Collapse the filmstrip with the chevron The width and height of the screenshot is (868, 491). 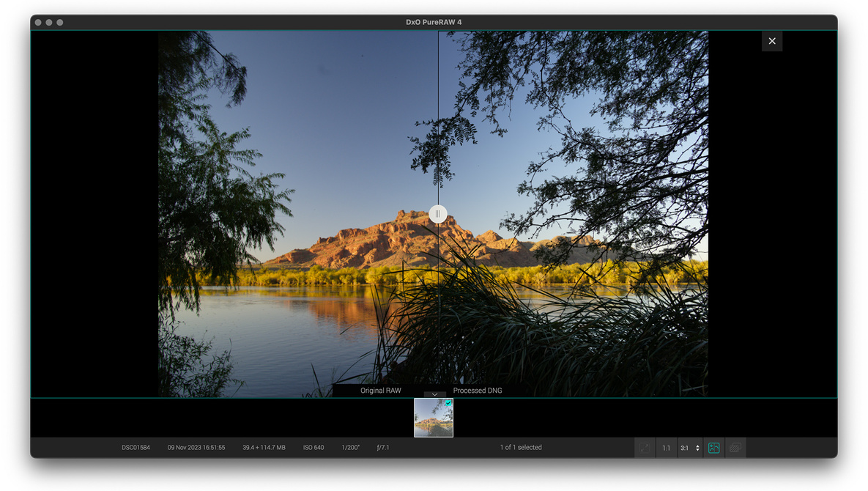(x=434, y=394)
